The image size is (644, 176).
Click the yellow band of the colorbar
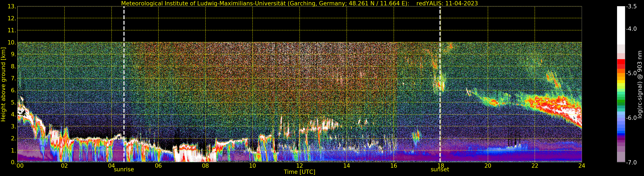(621, 82)
